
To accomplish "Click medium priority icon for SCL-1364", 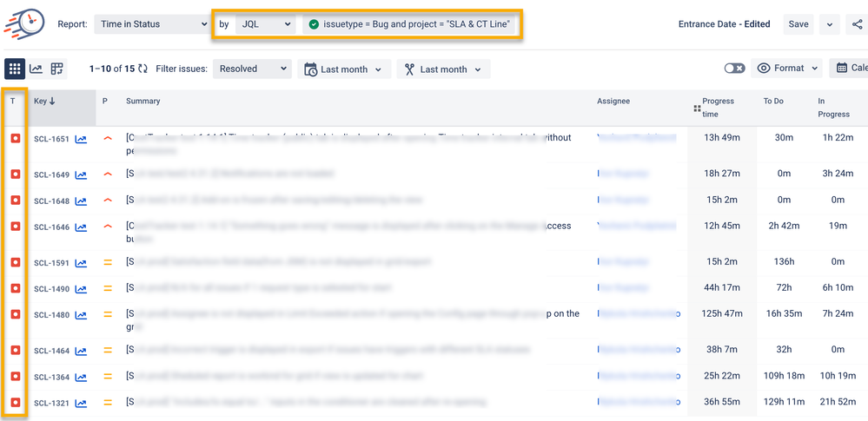I will 108,376.
